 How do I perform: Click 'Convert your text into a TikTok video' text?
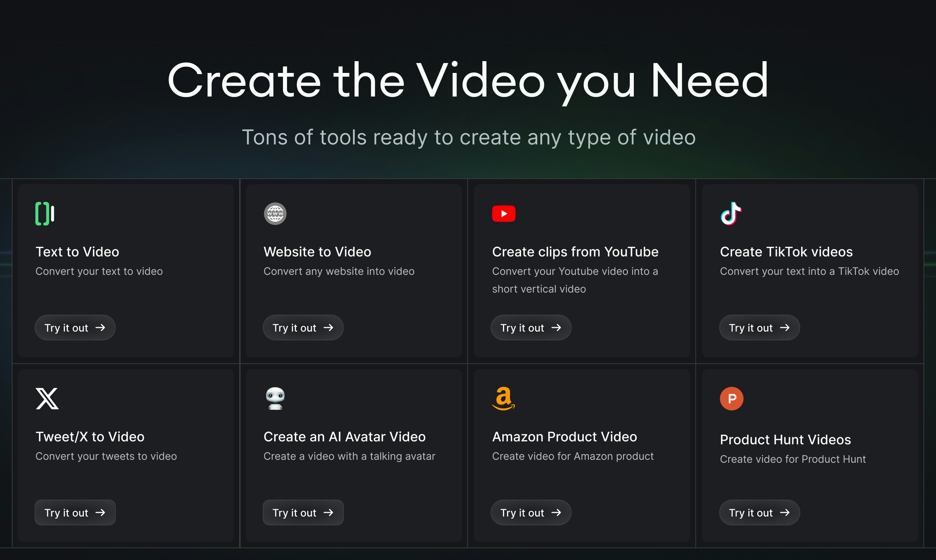pos(810,271)
